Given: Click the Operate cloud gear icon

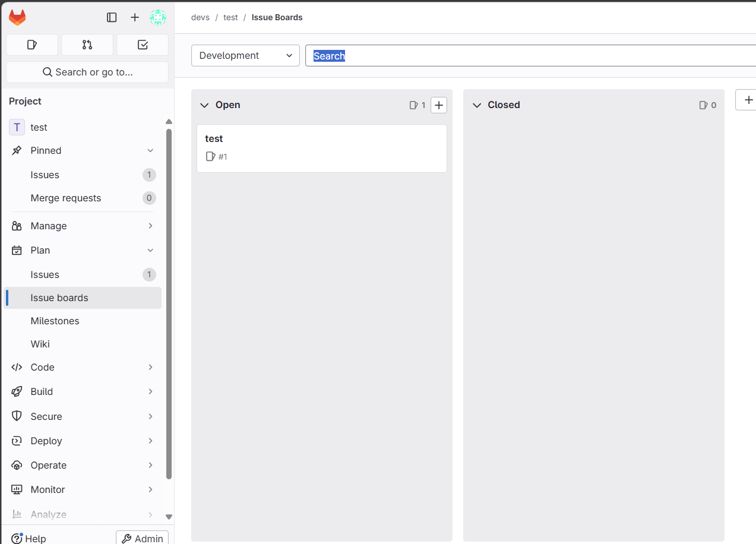Looking at the screenshot, I should 17,465.
